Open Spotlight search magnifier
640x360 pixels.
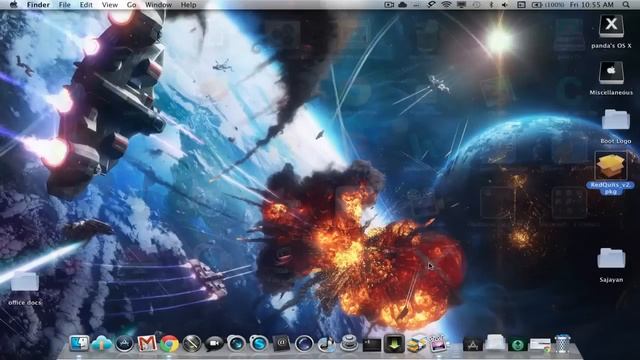pos(626,4)
